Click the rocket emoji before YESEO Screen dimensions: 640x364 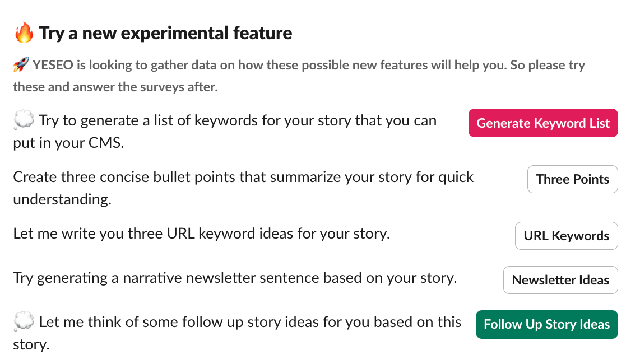(x=21, y=64)
